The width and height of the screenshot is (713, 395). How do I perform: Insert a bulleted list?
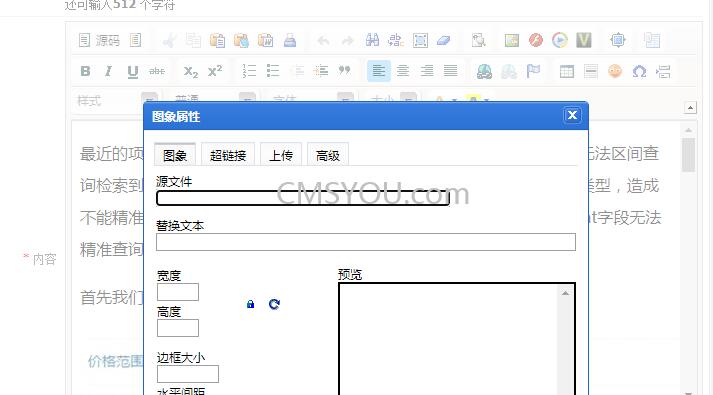point(273,71)
